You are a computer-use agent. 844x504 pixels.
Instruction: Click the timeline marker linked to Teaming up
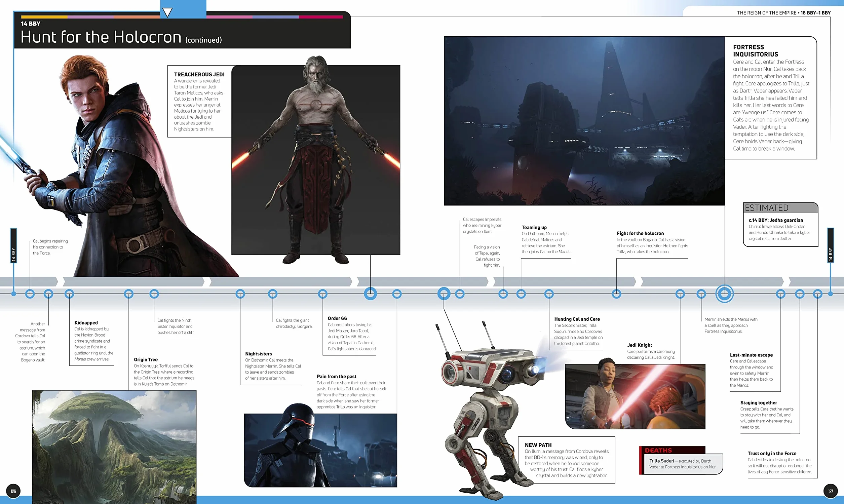click(521, 294)
